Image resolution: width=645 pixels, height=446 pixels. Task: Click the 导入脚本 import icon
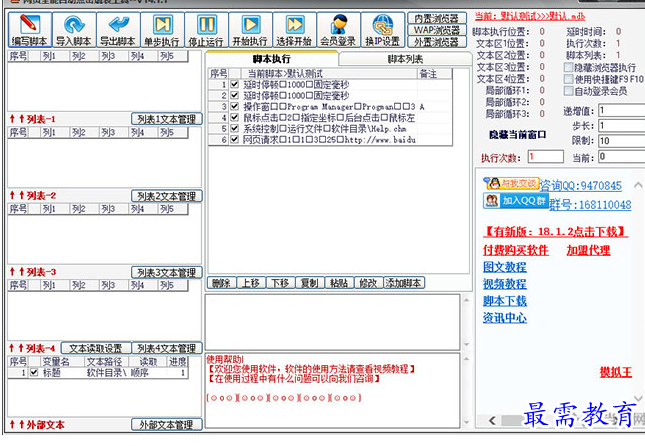click(x=74, y=30)
